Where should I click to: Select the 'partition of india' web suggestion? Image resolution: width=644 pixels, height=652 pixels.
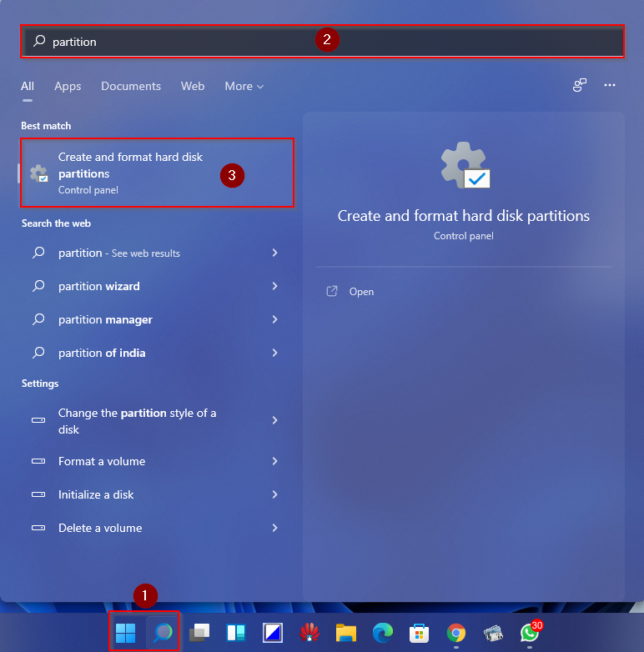(158, 353)
